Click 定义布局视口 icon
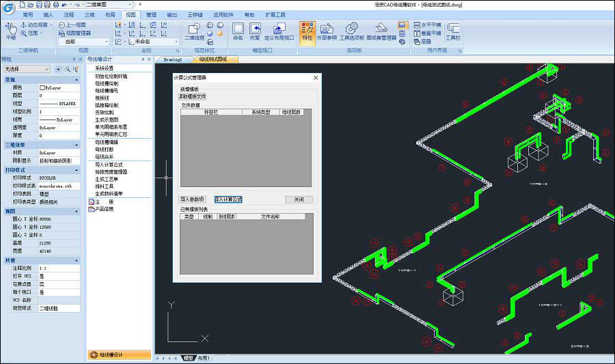The height and width of the screenshot is (364, 615). (279, 31)
